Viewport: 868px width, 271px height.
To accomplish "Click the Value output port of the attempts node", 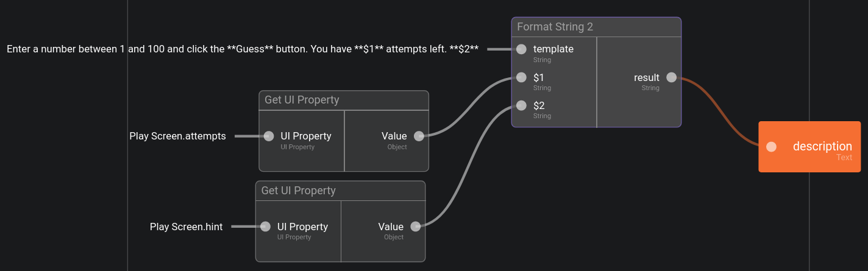I will [x=419, y=136].
